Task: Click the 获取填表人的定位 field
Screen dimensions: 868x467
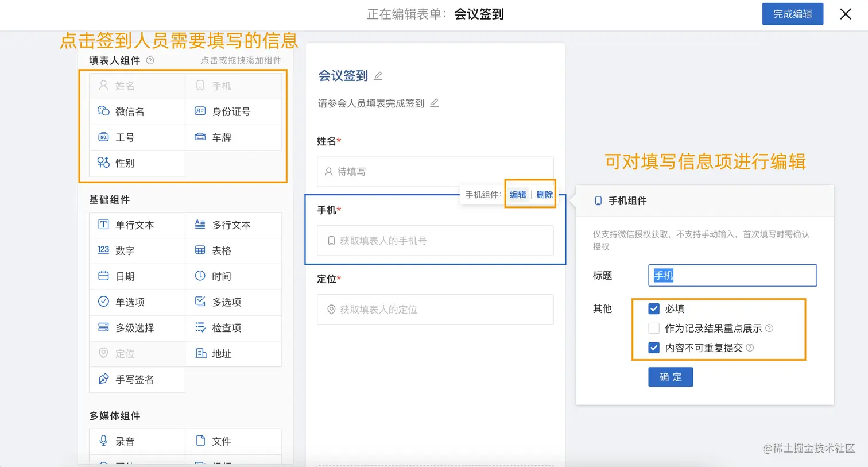Action: pos(435,310)
